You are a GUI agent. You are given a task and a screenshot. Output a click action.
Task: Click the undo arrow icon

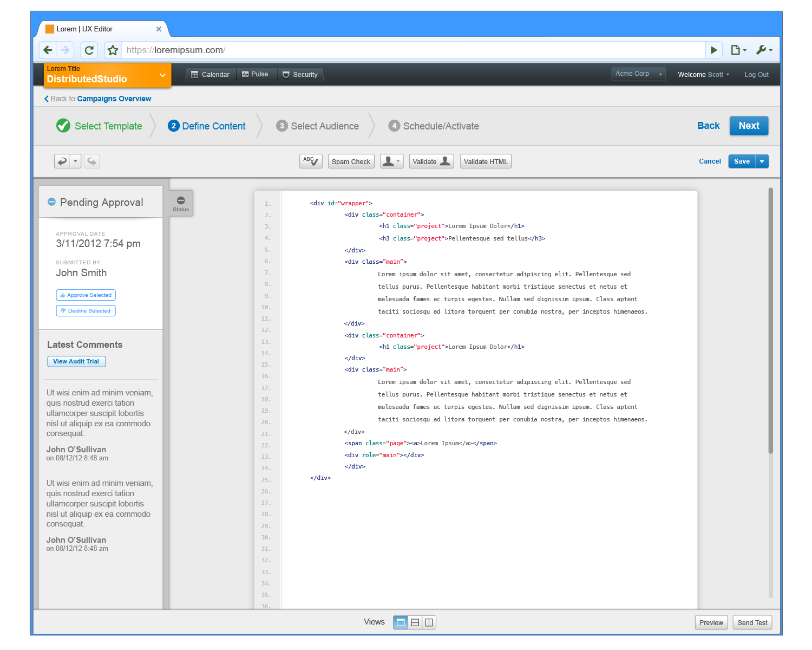point(62,161)
